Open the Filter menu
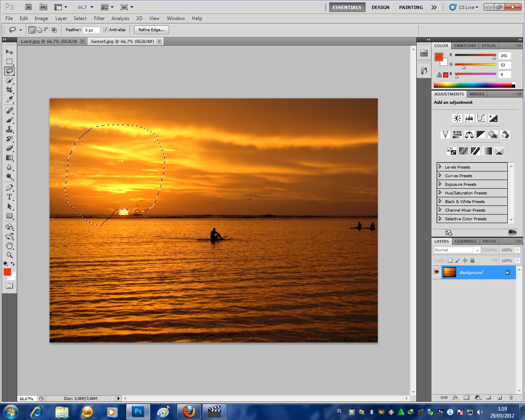This screenshot has width=525, height=420. pyautogui.click(x=99, y=18)
